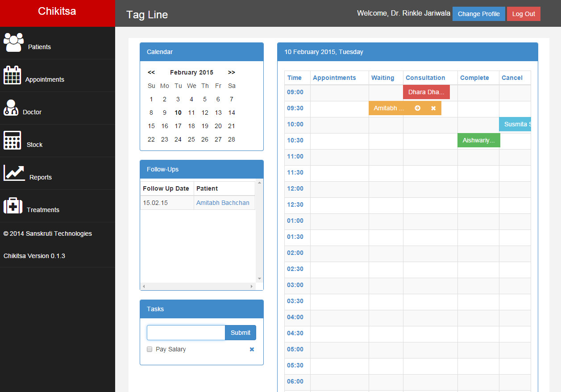Image resolution: width=561 pixels, height=392 pixels.
Task: Click the Chikitsa brand title
Action: tap(57, 11)
